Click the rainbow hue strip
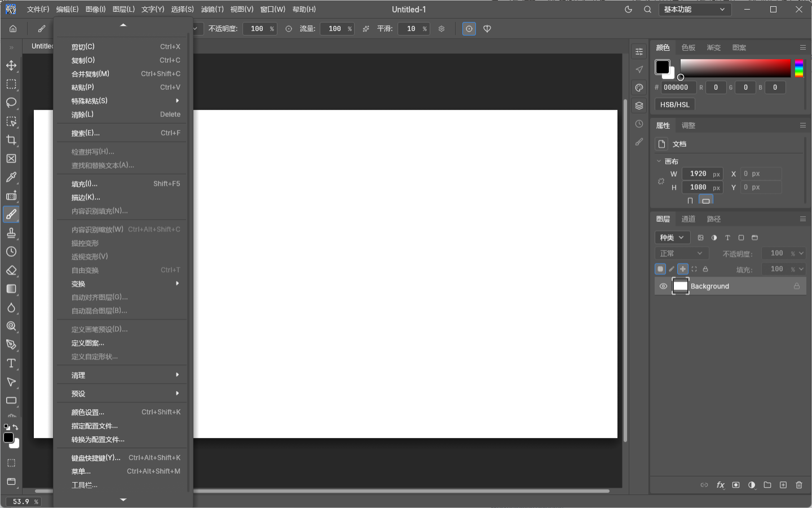Viewport: 812px width, 508px height. point(799,68)
